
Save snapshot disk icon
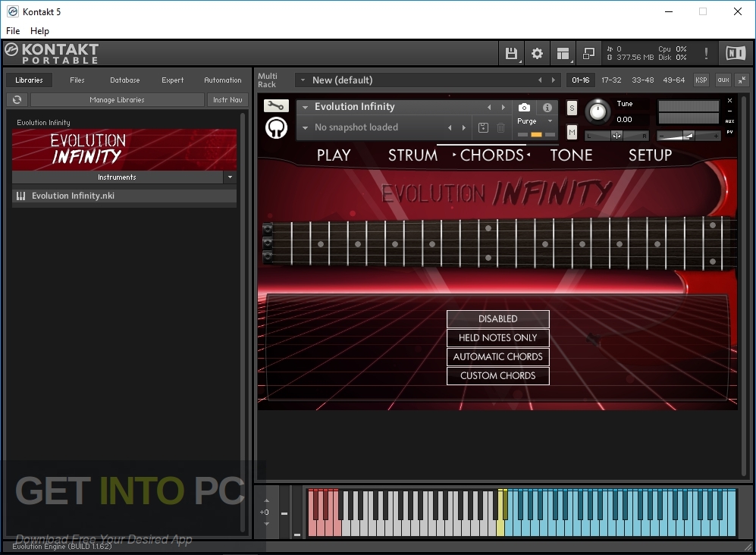(483, 127)
